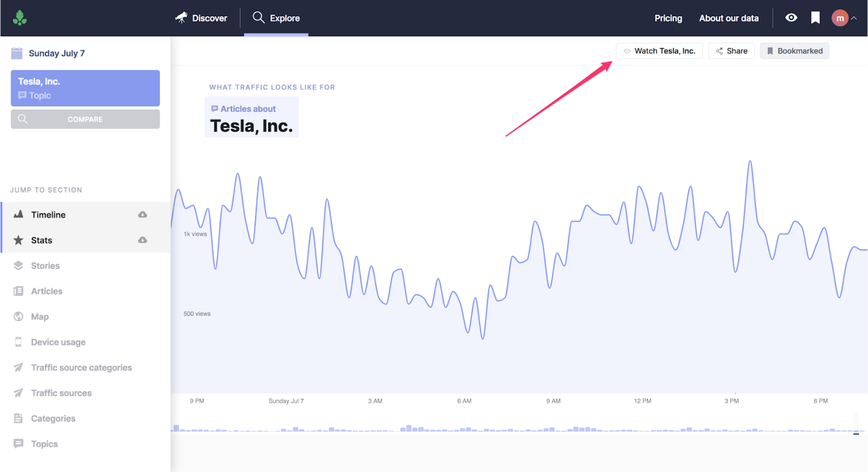Viewport: 868px width, 472px height.
Task: Open watched items eye icon in header
Action: coord(791,18)
